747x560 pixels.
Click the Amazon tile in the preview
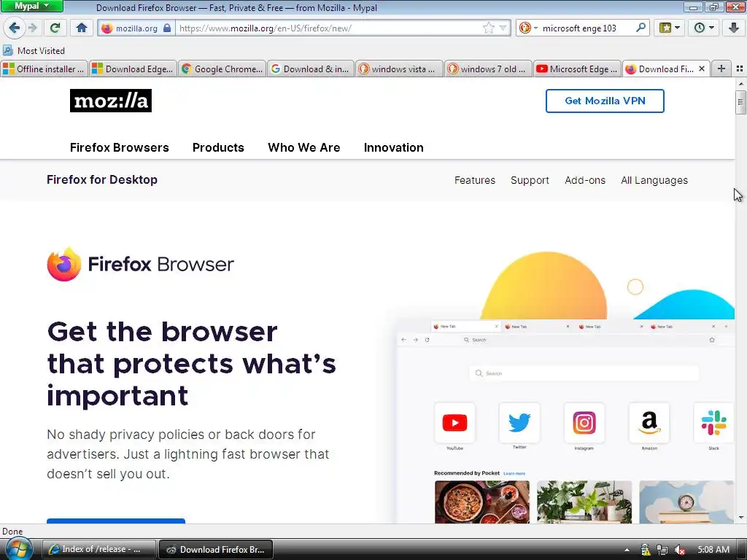pyautogui.click(x=649, y=423)
